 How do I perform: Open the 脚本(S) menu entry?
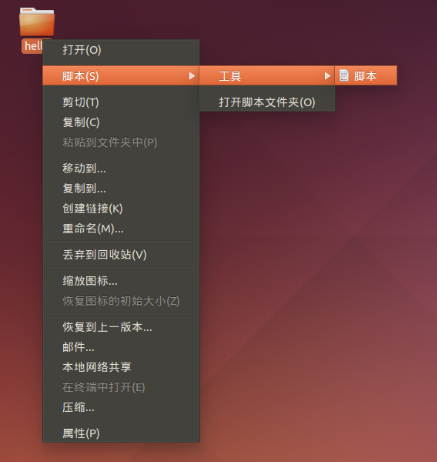[121, 76]
